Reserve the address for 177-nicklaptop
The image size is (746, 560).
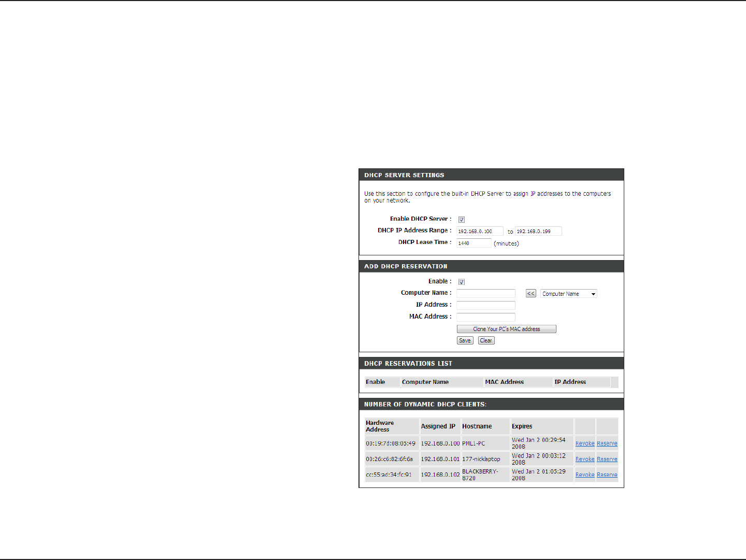607,459
